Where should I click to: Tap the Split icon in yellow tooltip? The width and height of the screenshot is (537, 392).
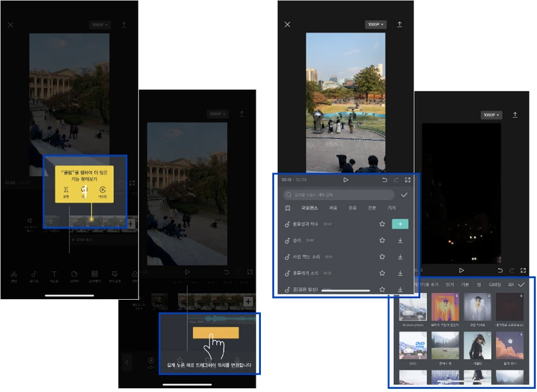tap(66, 192)
